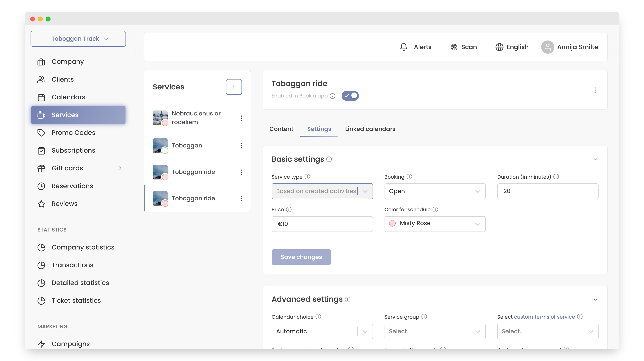The image size is (644, 361).
Task: Open the Scan QR code icon
Action: [454, 47]
